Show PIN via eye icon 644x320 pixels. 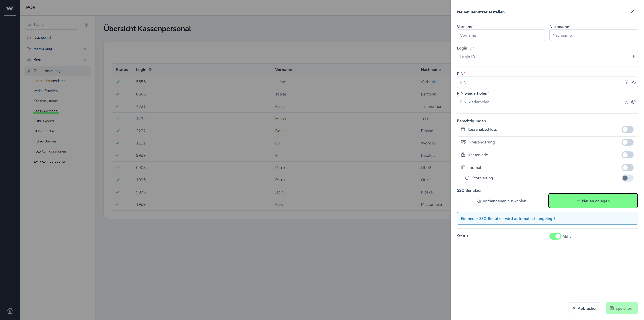[x=633, y=82]
